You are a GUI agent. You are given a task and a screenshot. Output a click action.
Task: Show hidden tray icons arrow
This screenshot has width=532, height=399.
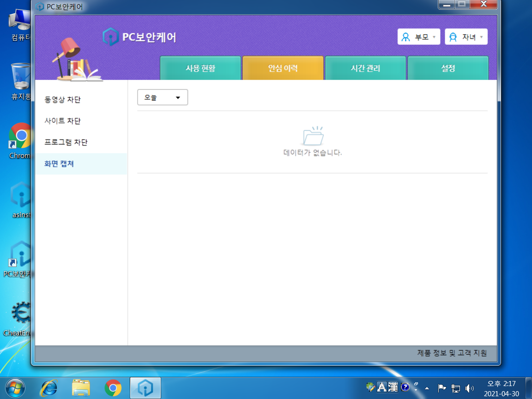tap(427, 388)
